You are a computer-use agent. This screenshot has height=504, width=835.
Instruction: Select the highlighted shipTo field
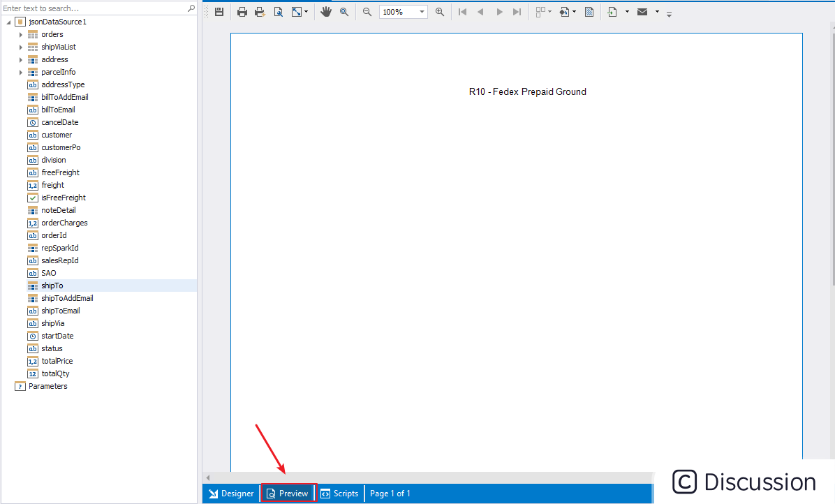(x=52, y=286)
